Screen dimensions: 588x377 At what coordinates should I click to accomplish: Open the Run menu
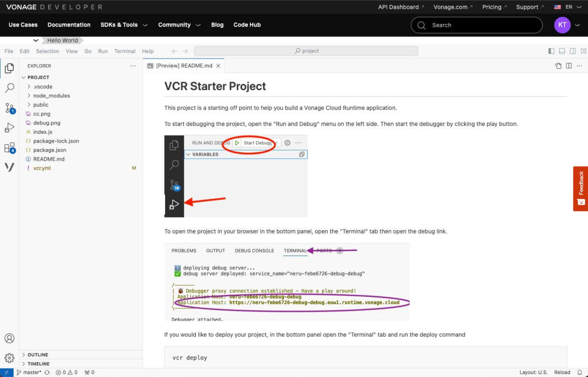click(103, 51)
